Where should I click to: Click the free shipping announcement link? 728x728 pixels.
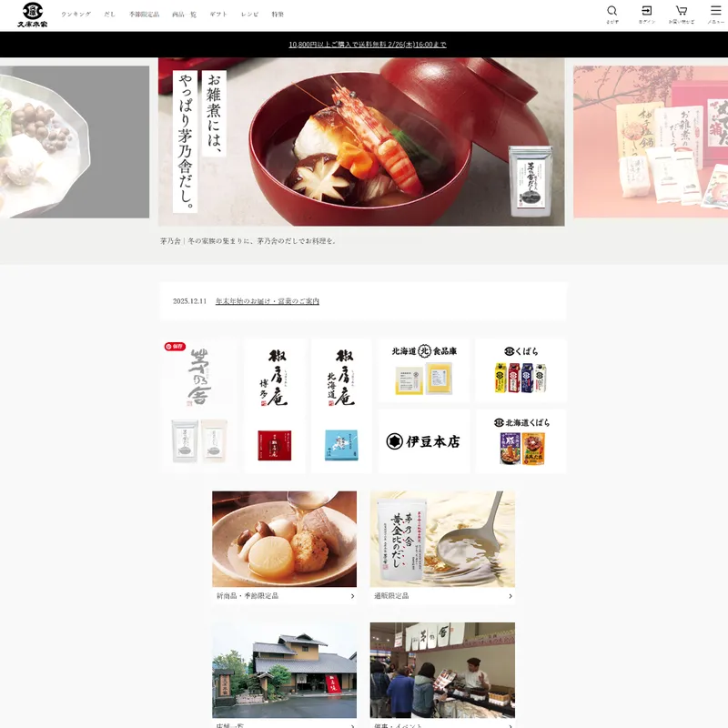[367, 45]
